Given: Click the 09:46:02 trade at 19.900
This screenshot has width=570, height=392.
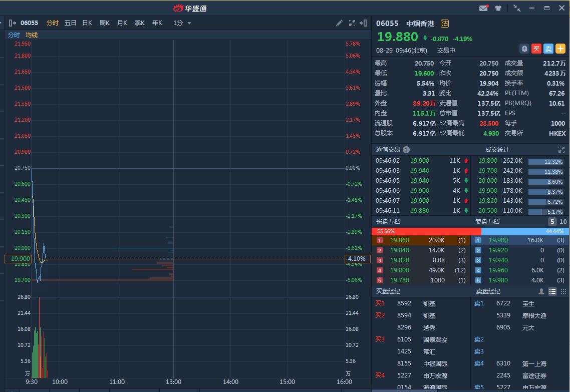Looking at the screenshot, I should [x=422, y=161].
